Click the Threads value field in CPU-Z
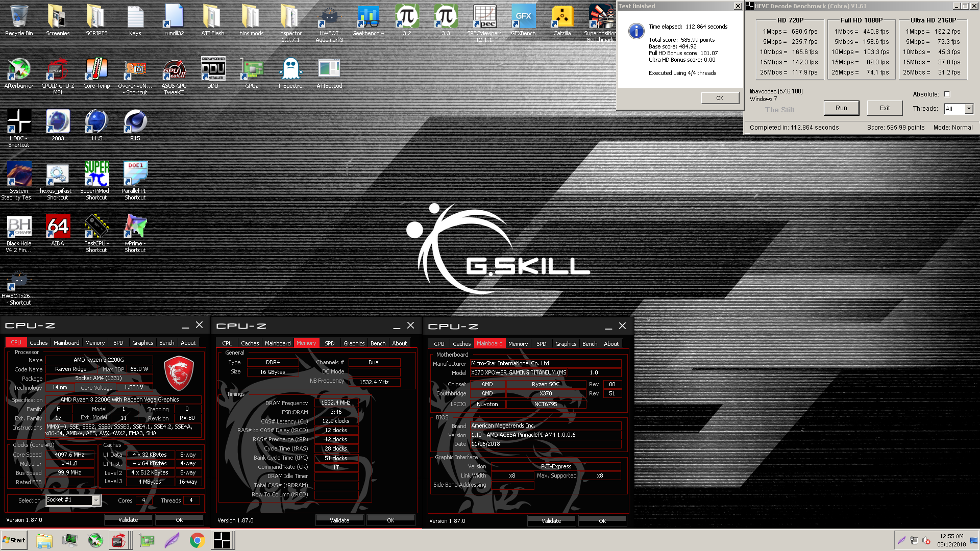This screenshot has width=980, height=551. [191, 500]
